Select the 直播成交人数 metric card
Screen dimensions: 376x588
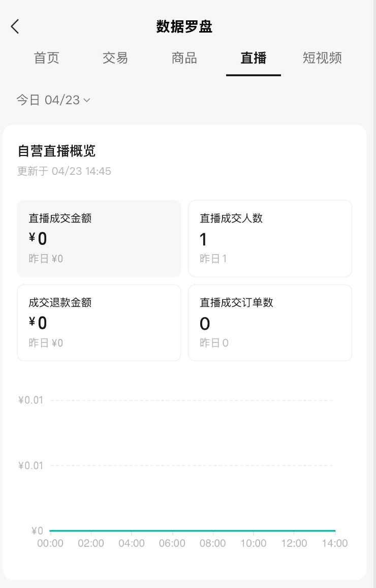pos(270,238)
